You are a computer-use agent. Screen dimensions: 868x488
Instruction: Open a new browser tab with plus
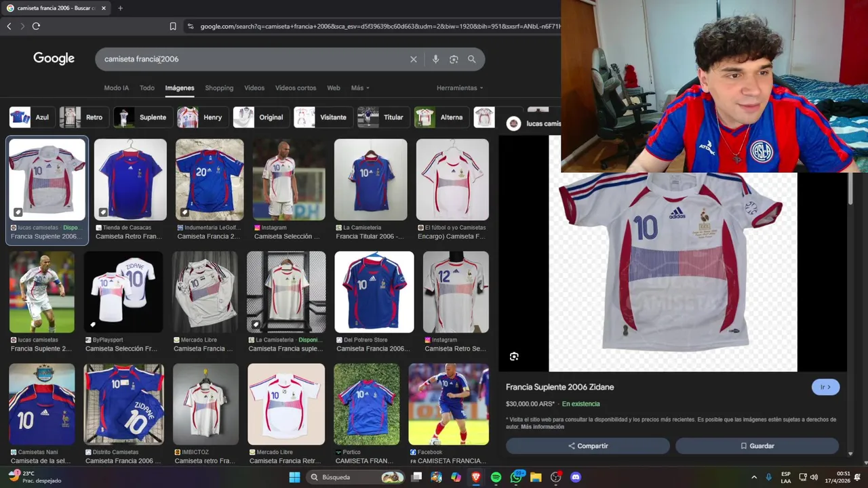pos(120,8)
